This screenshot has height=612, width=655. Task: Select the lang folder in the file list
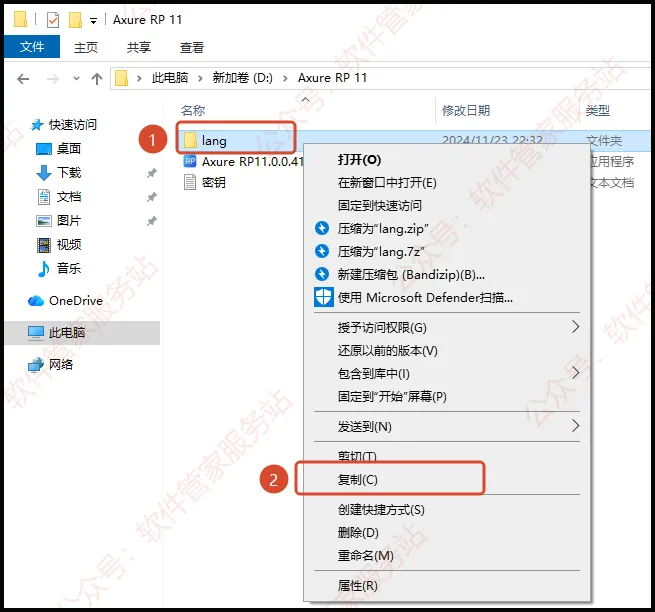[x=214, y=141]
